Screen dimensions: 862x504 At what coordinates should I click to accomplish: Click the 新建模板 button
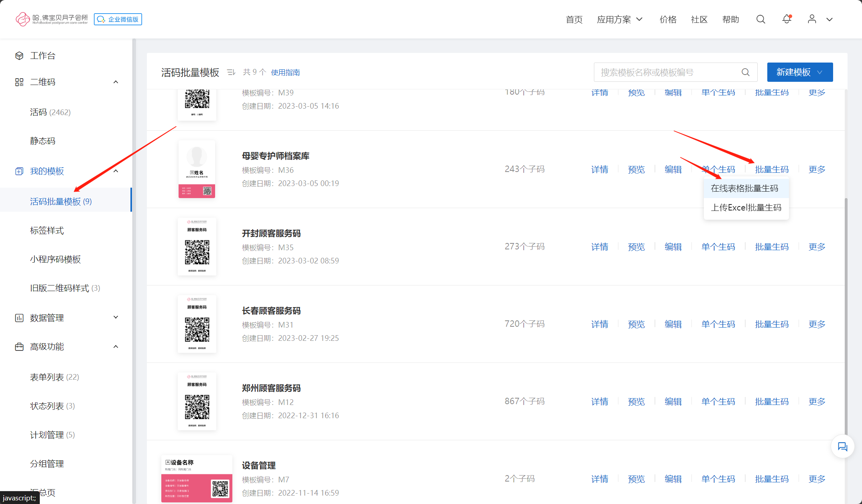point(800,72)
